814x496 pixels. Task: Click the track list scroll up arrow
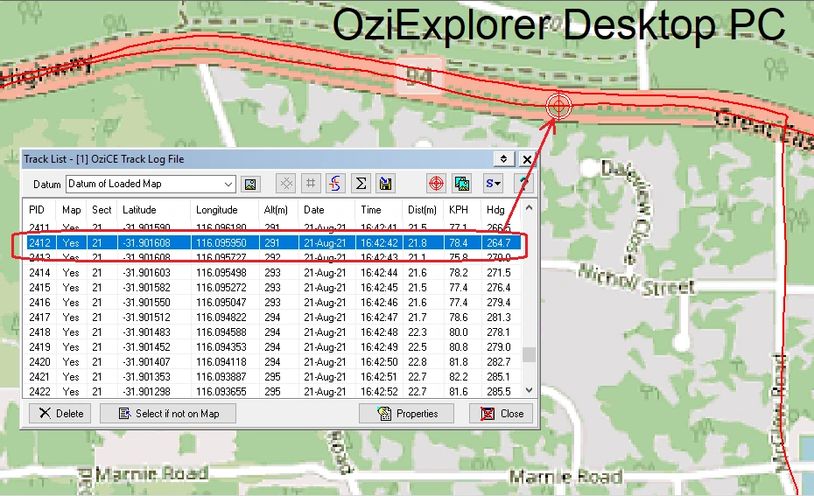(x=529, y=208)
